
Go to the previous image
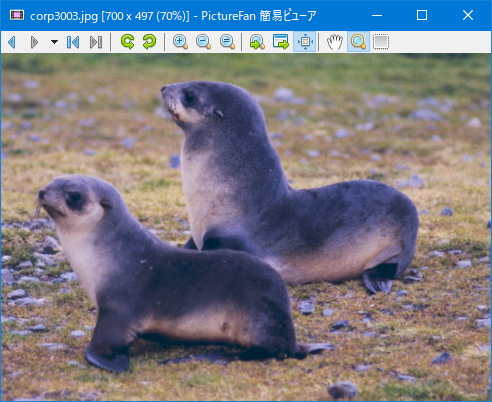(12, 42)
